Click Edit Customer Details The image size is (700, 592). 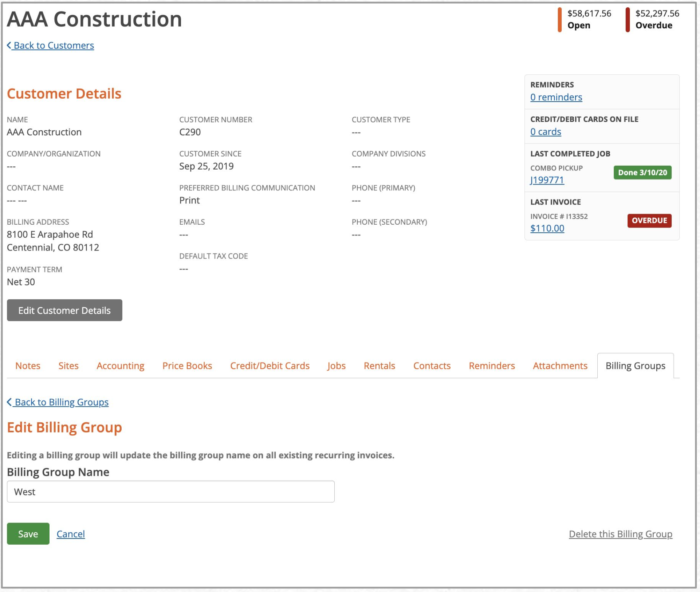click(x=64, y=310)
